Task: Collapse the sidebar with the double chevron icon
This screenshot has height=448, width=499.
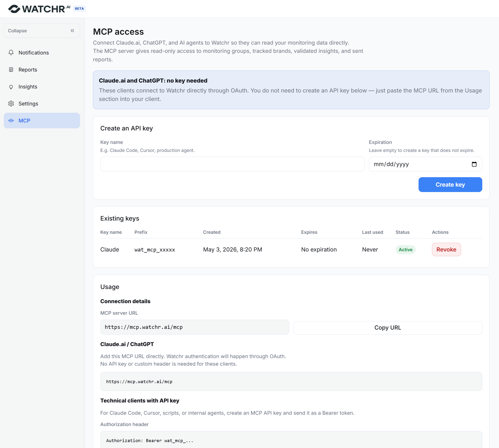Action: (72, 31)
